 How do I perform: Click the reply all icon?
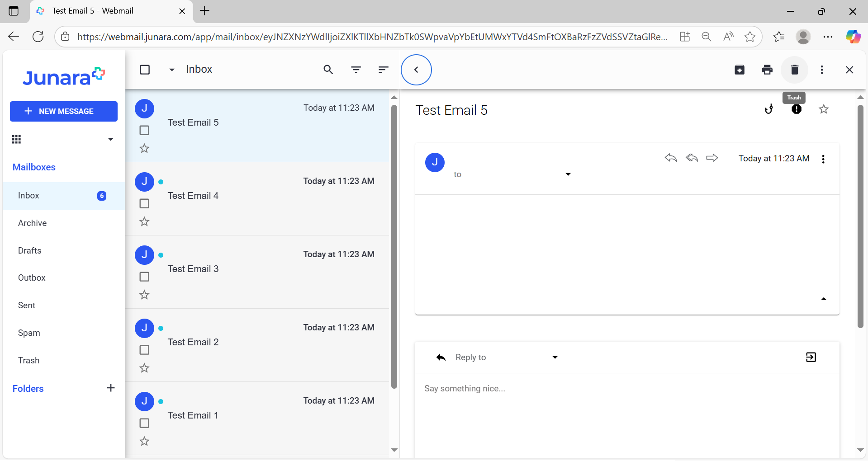point(692,158)
